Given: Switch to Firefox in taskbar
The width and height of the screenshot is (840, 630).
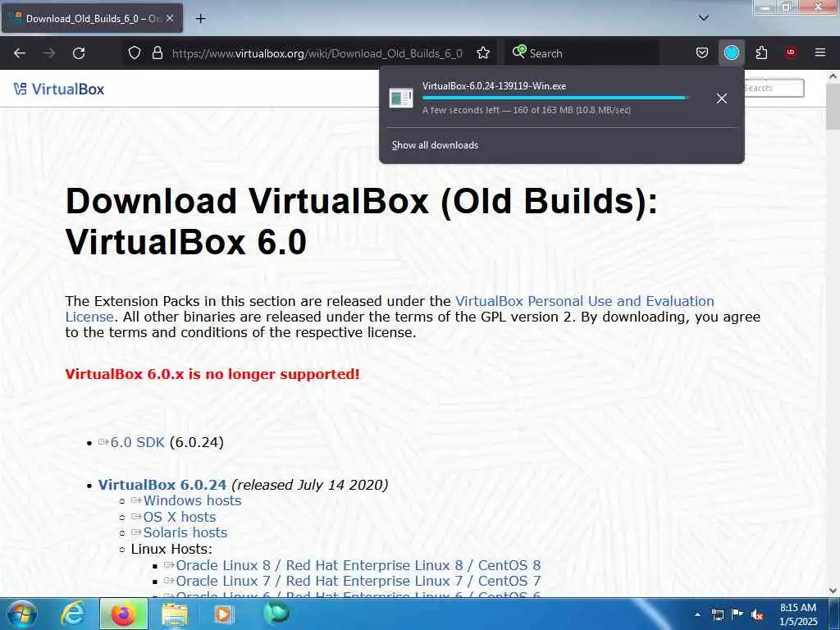Looking at the screenshot, I should pos(124,614).
